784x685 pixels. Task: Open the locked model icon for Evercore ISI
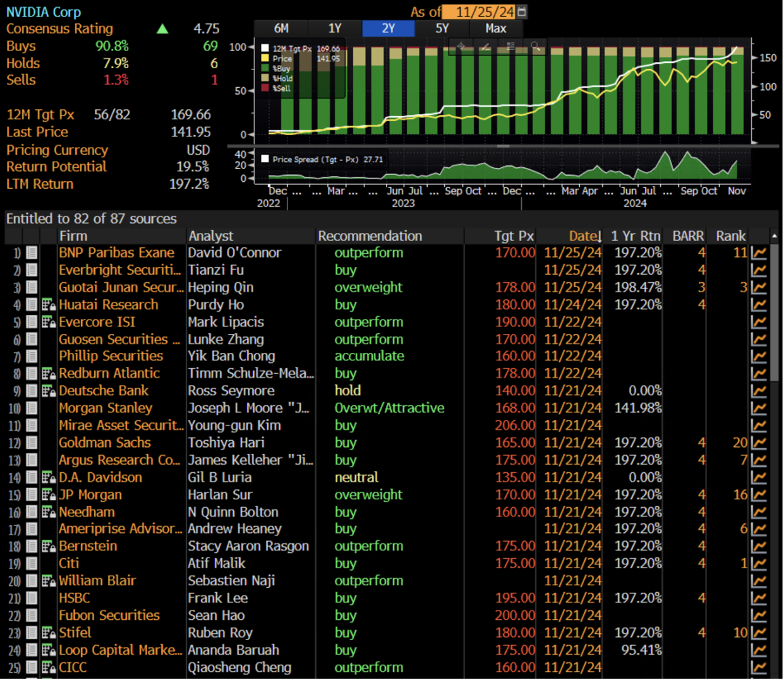click(x=49, y=322)
